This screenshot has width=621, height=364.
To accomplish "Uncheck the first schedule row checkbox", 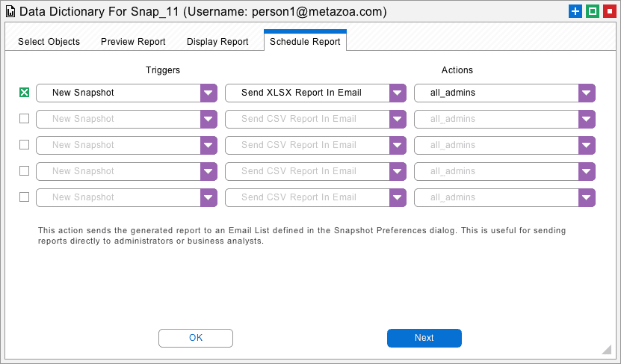I will [x=24, y=92].
